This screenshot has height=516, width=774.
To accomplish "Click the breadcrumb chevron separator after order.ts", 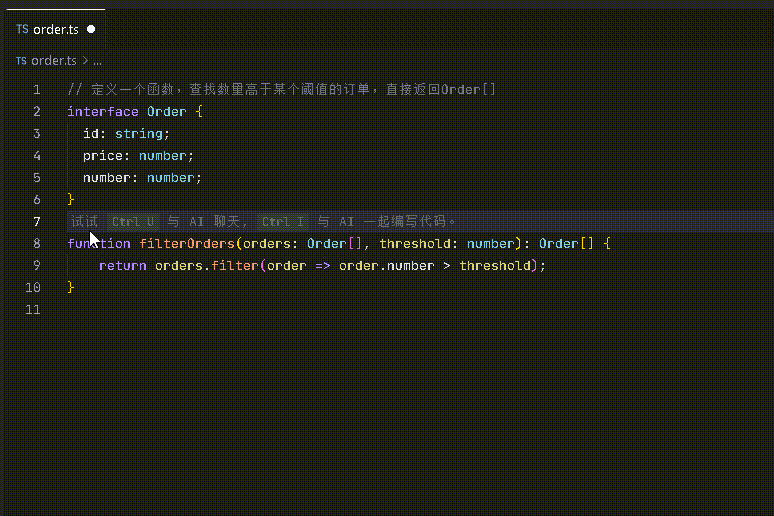I will [85, 61].
